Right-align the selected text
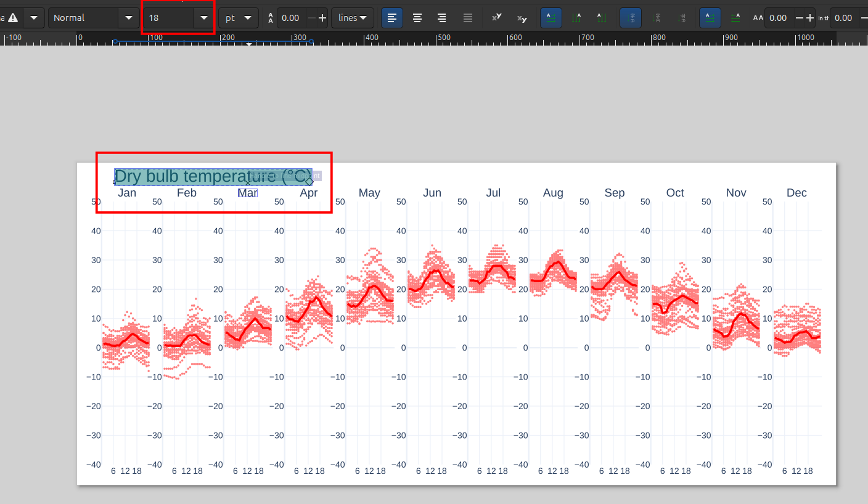Viewport: 868px width, 504px height. [x=442, y=18]
